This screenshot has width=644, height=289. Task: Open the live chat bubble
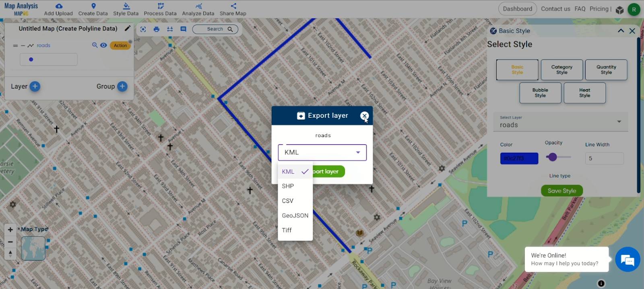[627, 260]
